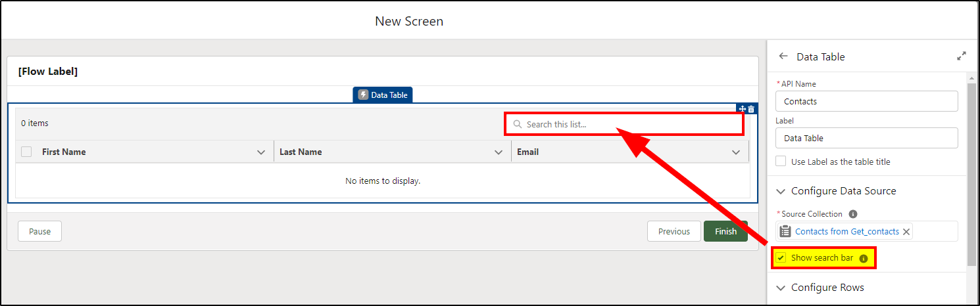Click the lightning icon on the Data Table tab
Screen dimensions: 980x306
(x=363, y=95)
